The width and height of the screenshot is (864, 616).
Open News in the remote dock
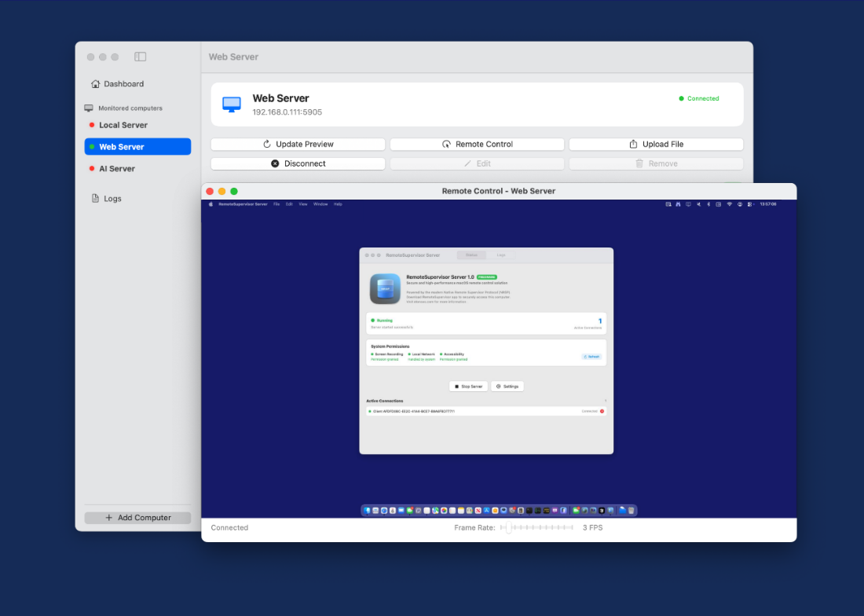click(x=478, y=511)
